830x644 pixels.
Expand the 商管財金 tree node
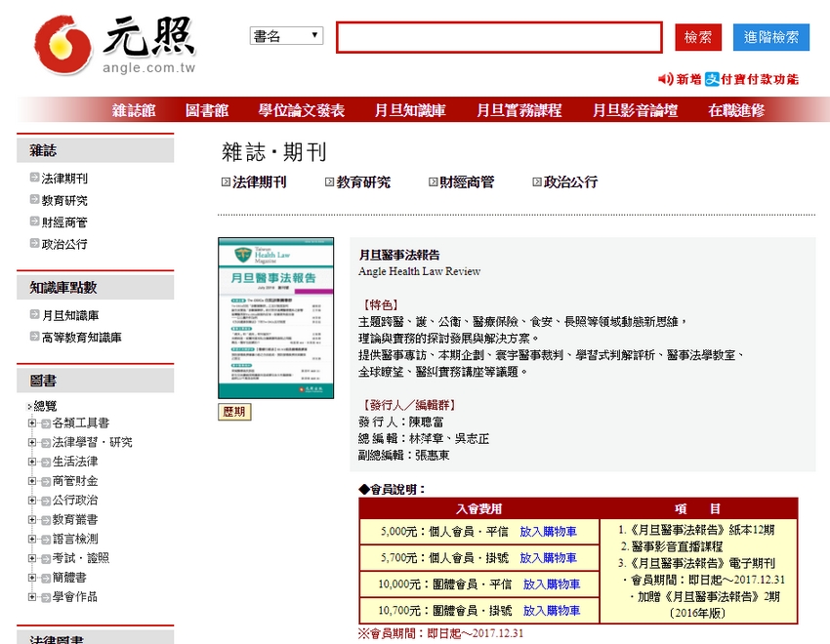[32, 481]
